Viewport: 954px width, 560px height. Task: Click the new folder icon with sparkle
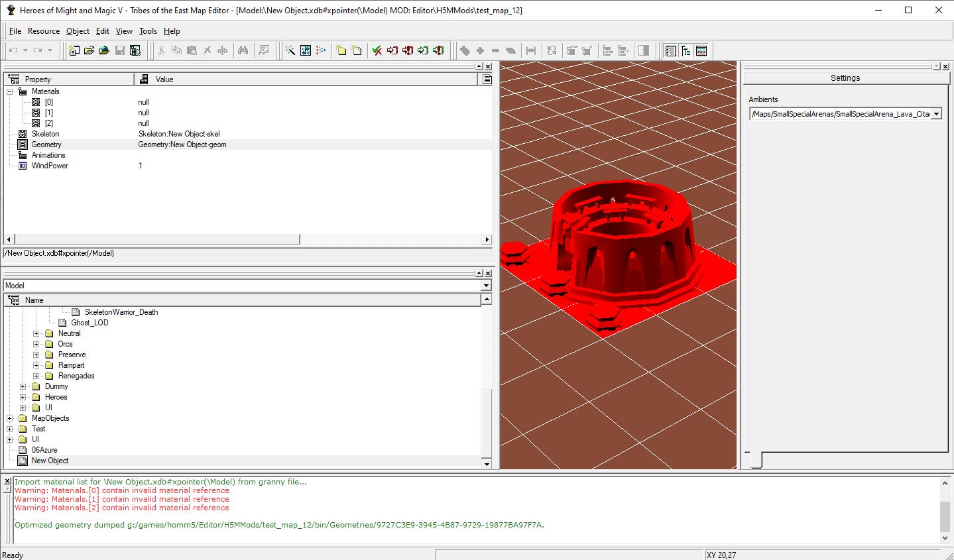point(341,50)
